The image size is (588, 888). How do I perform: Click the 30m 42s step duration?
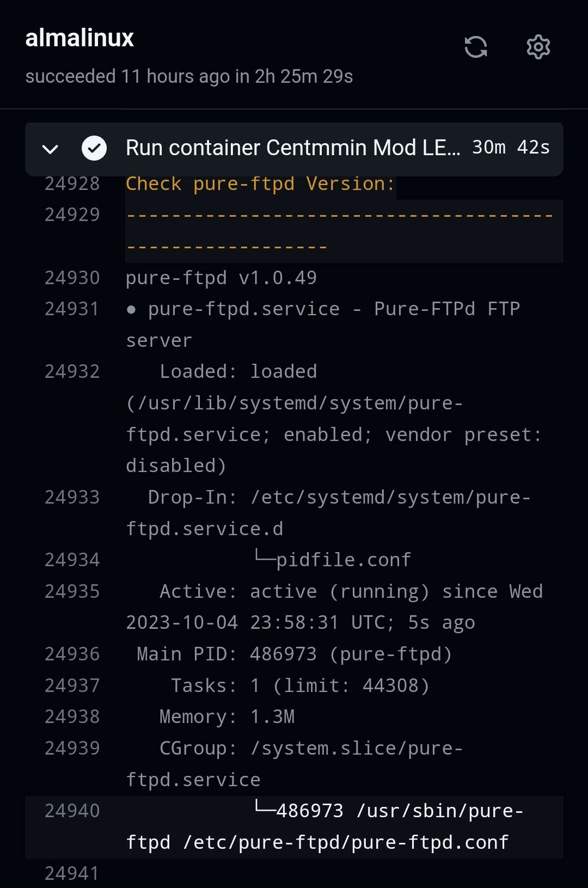[x=511, y=148]
